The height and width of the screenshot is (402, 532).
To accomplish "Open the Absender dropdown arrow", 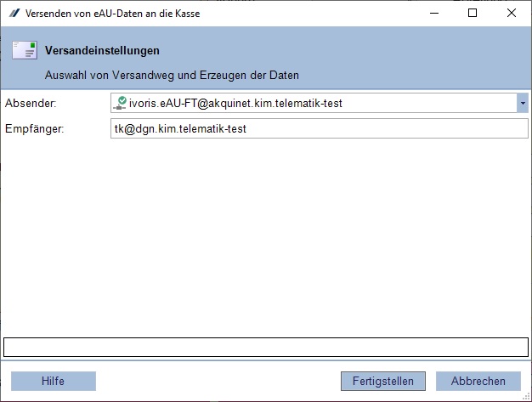I will tap(523, 103).
